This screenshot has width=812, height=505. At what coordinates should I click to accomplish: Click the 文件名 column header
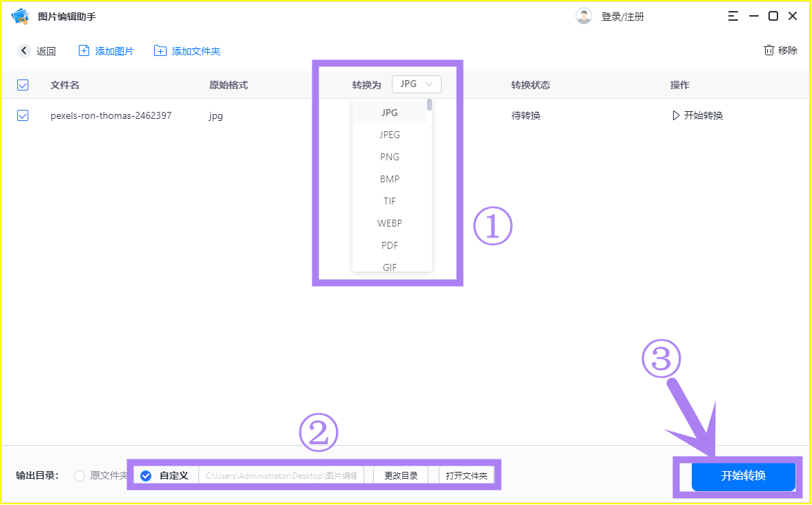[x=65, y=85]
